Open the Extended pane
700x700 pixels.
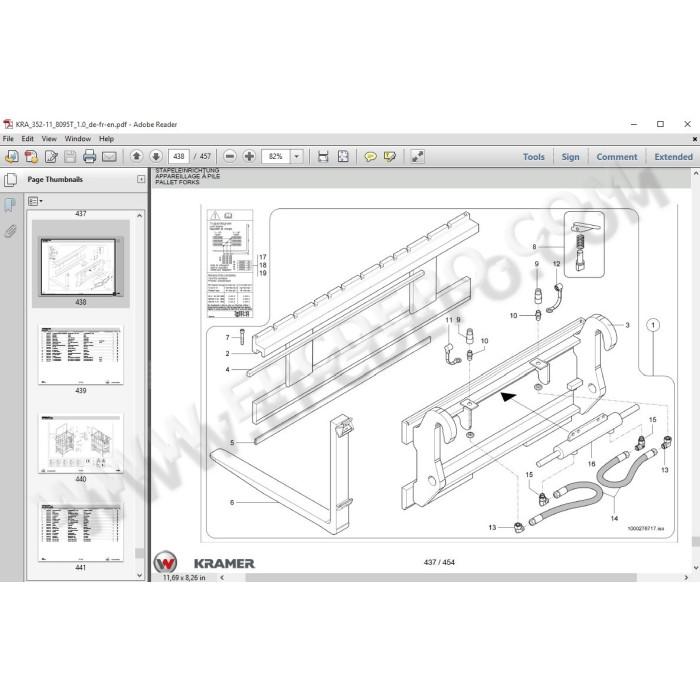673,157
